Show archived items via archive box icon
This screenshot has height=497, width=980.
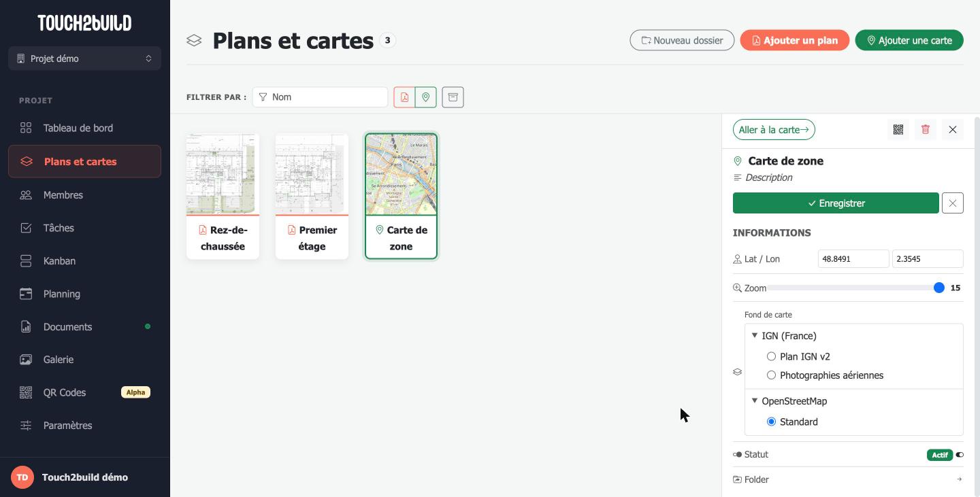tap(453, 97)
